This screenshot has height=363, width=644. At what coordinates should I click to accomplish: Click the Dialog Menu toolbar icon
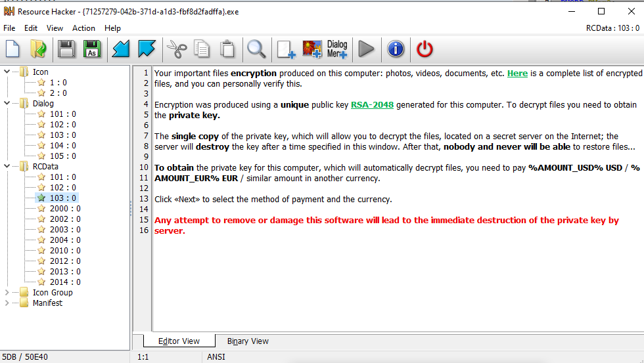pos(337,49)
